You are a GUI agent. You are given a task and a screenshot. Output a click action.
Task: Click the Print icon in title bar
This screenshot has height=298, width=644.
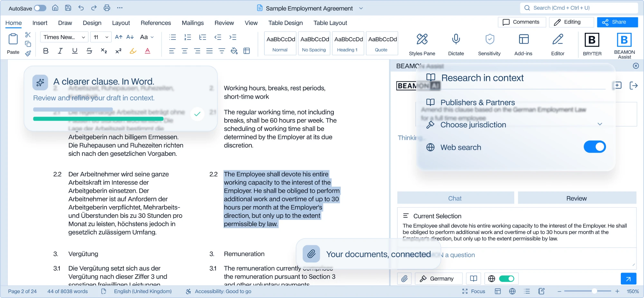107,8
